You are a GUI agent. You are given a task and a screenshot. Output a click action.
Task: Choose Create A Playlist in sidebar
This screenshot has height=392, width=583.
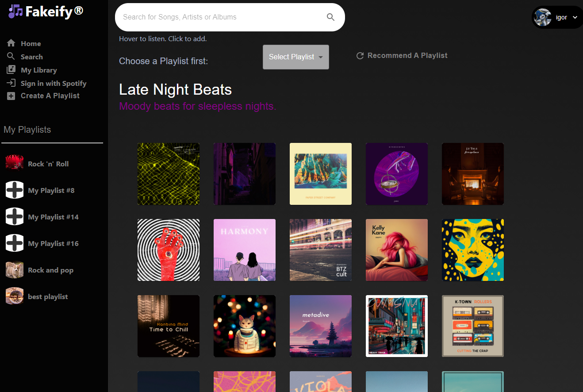[x=50, y=96]
